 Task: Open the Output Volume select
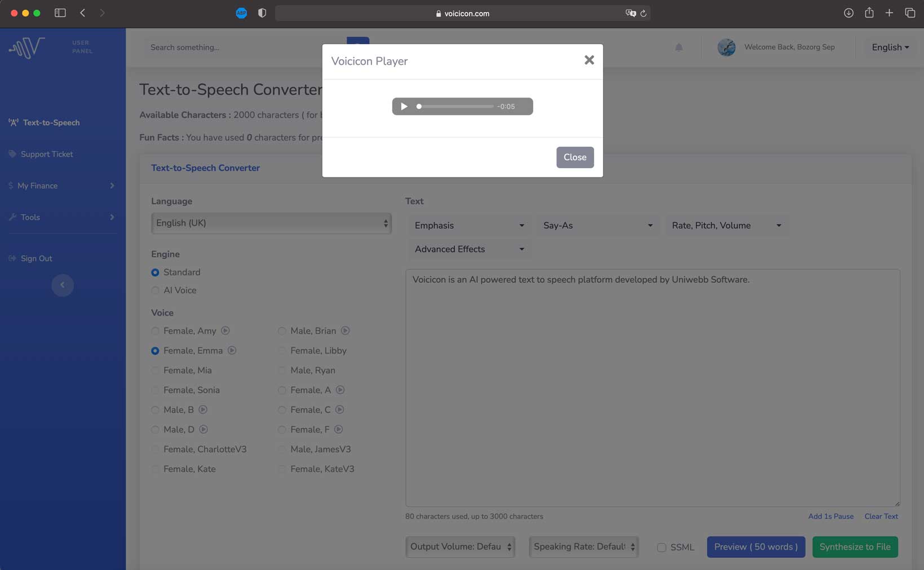pyautogui.click(x=460, y=547)
